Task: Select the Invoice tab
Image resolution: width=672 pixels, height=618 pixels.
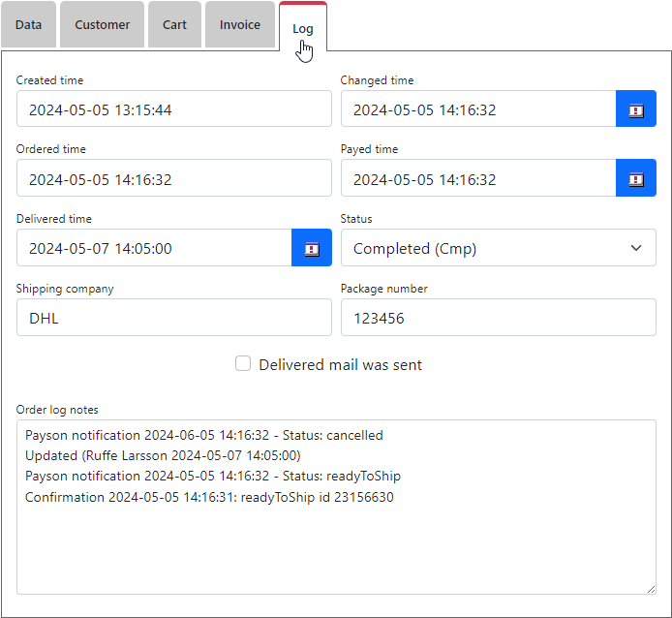Action: click(239, 25)
